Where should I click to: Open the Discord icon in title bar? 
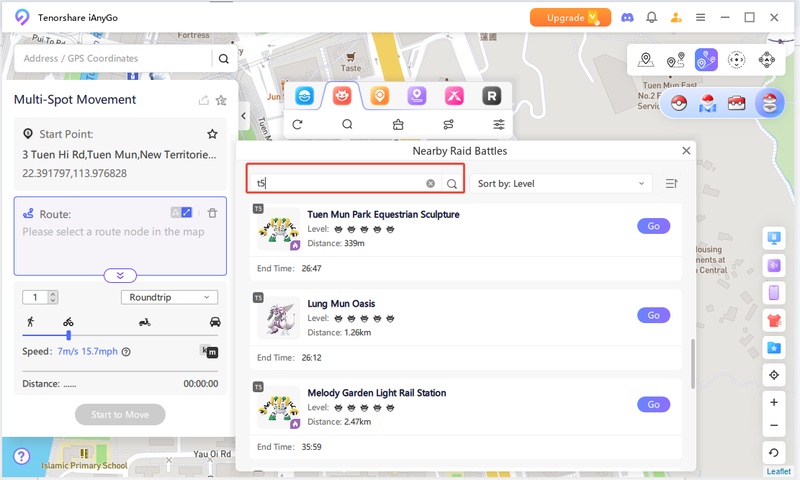tap(627, 18)
